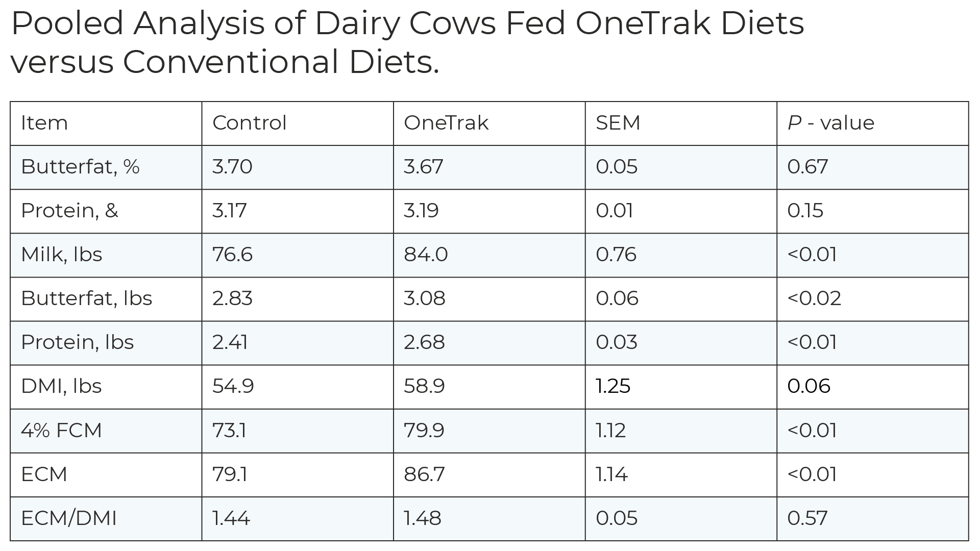Click the Butterfat % P-value 0.67

[x=807, y=167]
